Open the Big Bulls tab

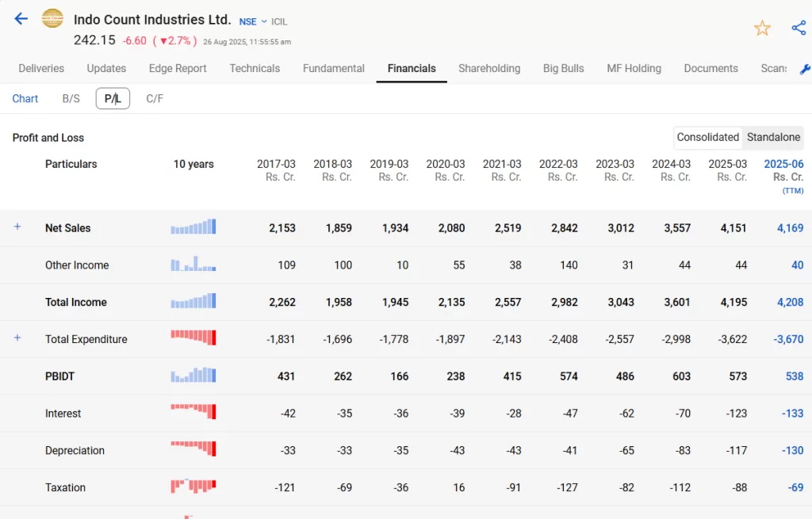coord(564,68)
